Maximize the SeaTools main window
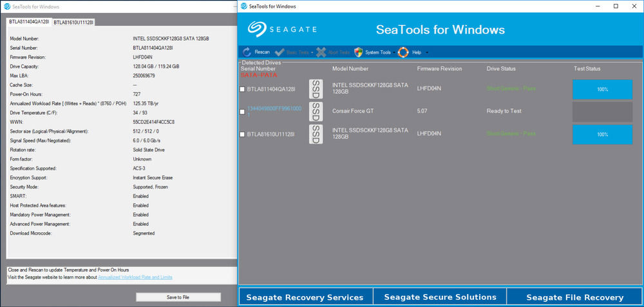This screenshot has width=644, height=307. click(x=616, y=6)
